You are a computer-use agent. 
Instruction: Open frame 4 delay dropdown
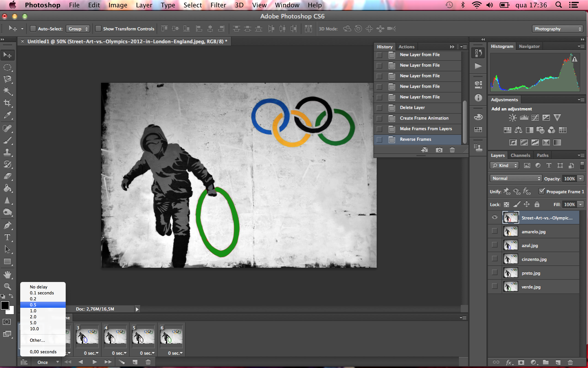[x=119, y=353]
